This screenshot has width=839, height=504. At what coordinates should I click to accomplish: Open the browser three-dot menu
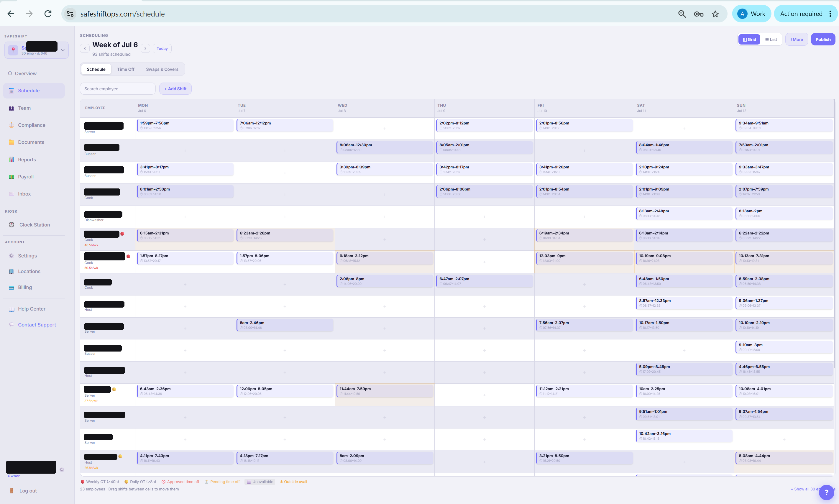[x=830, y=14]
